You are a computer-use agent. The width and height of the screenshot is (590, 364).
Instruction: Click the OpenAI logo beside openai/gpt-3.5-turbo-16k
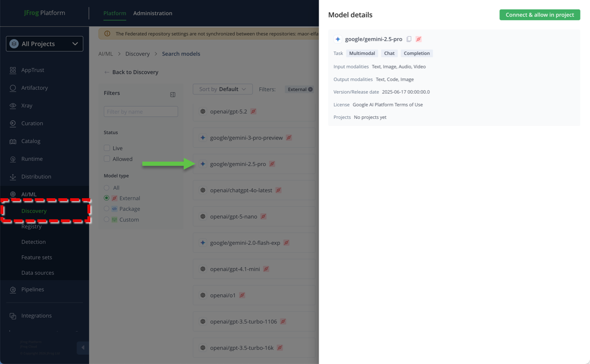(203, 348)
